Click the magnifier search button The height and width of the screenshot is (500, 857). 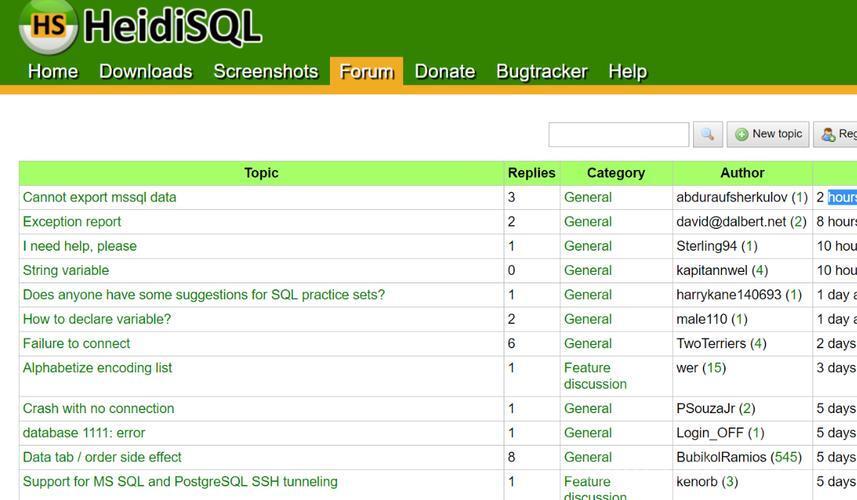708,134
